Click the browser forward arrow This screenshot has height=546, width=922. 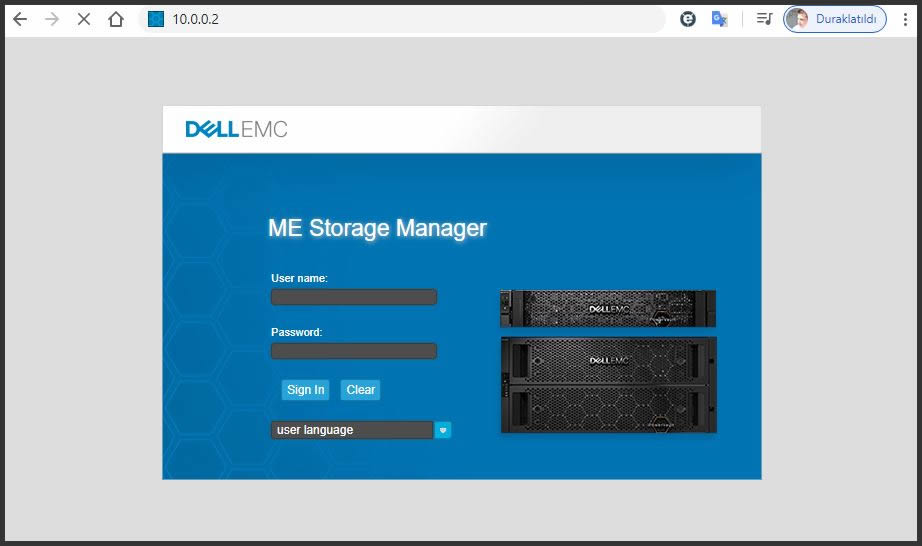tap(52, 19)
